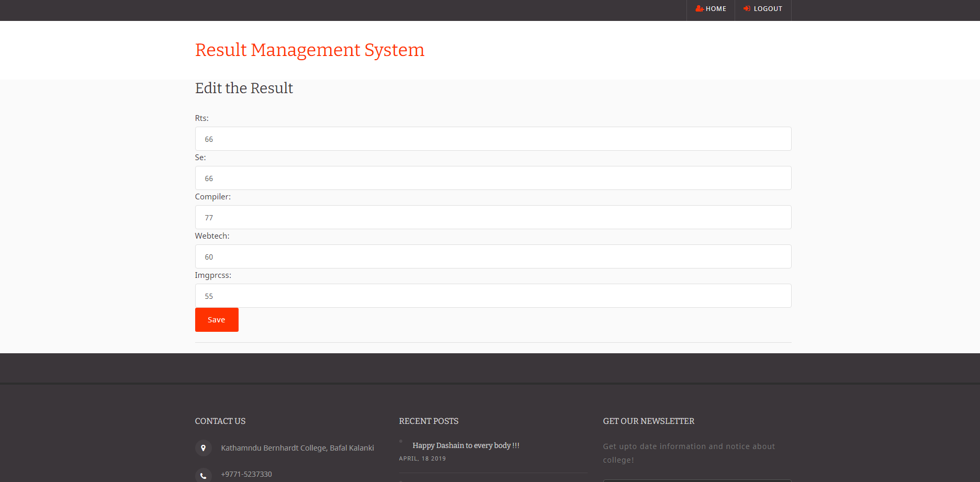Image resolution: width=980 pixels, height=482 pixels.
Task: Open the HOME menu item
Action: 711,9
